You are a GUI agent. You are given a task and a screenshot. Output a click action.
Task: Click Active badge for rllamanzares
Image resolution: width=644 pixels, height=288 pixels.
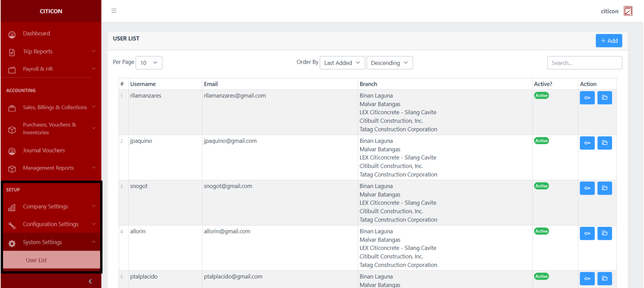pos(541,95)
